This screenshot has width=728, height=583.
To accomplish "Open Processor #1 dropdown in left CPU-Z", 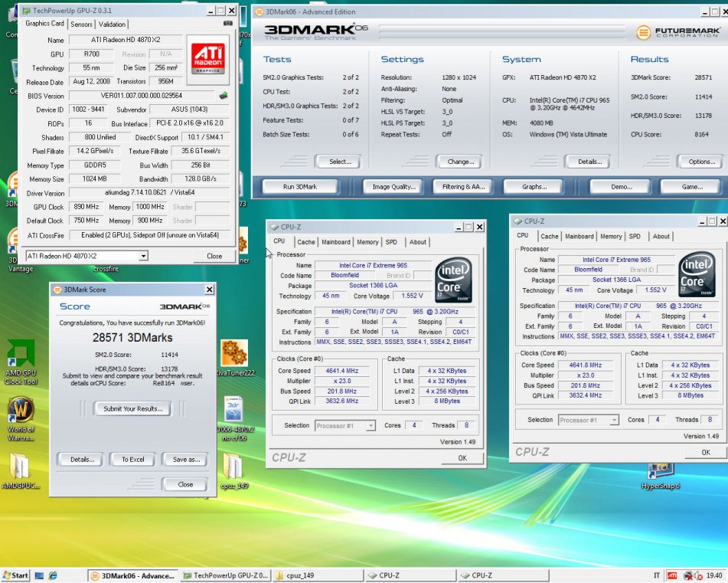I will tap(371, 425).
